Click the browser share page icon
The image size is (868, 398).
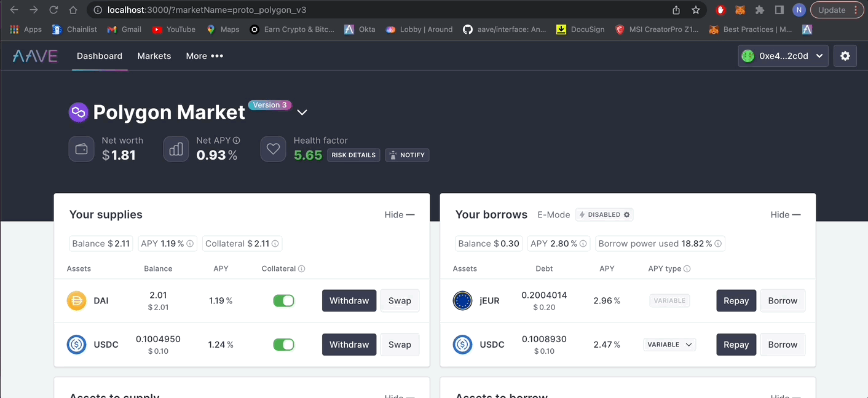tap(676, 10)
